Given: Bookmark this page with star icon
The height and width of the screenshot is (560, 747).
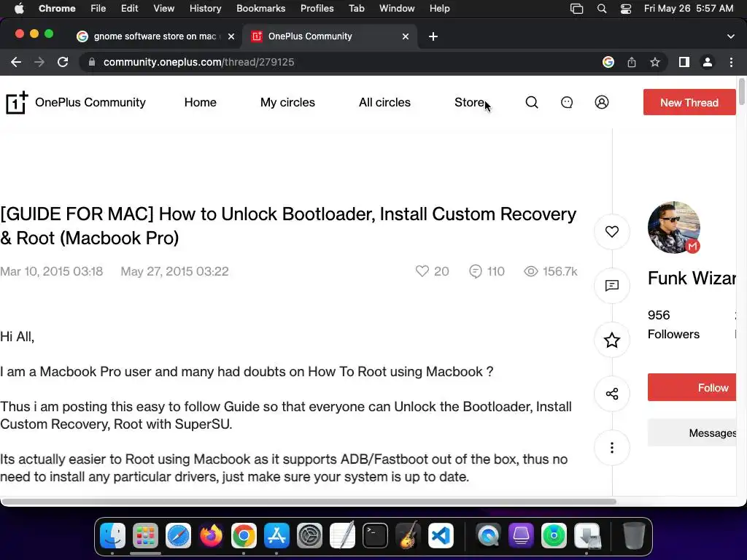Looking at the screenshot, I should (x=655, y=62).
